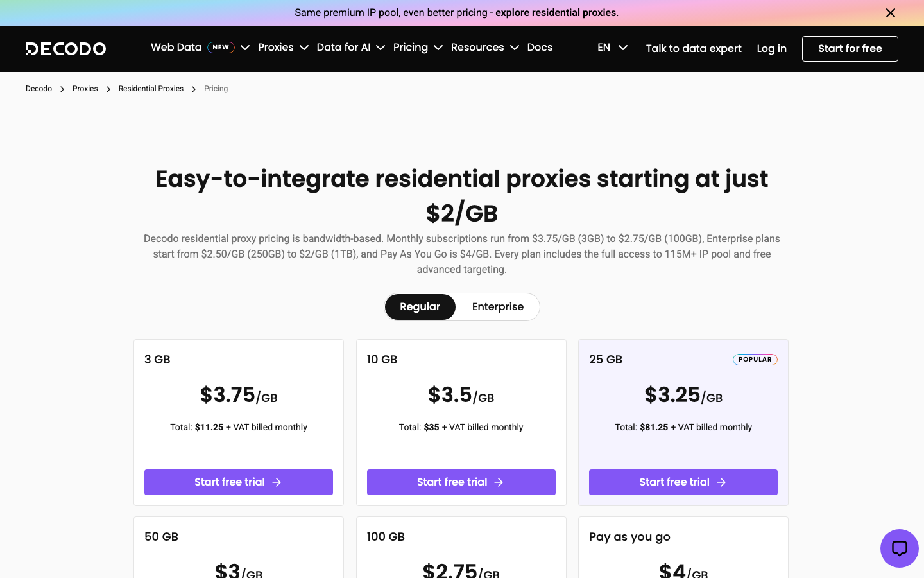
Task: Expand the Pricing menu chevron
Action: 438,48
